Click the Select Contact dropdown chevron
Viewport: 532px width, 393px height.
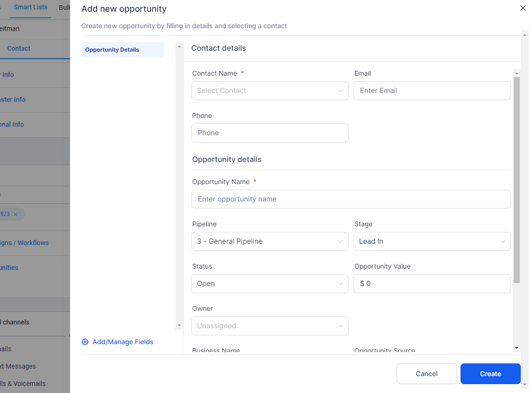point(340,91)
